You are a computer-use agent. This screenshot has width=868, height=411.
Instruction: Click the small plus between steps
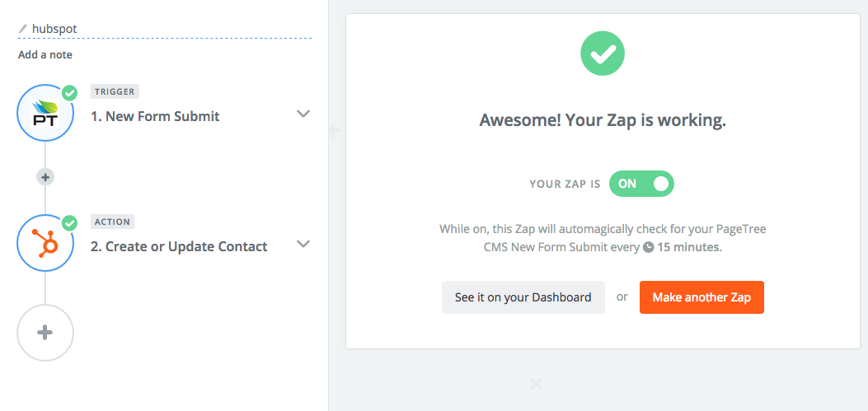[x=45, y=177]
